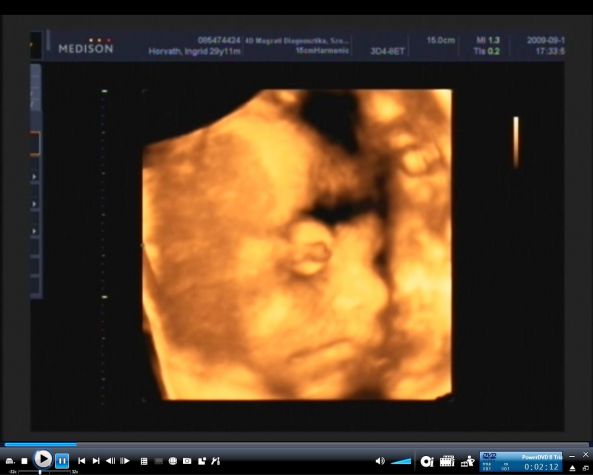
Task: Step forward one frame
Action: [x=125, y=461]
